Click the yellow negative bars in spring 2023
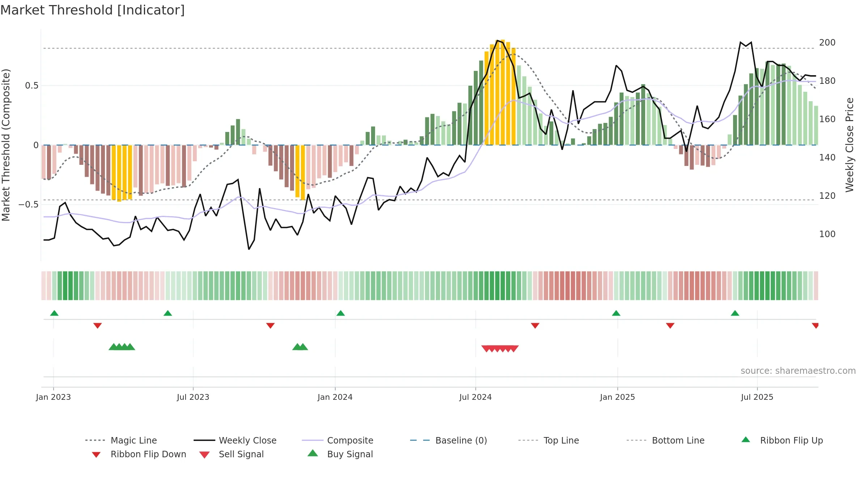Screen dimensions: 868x488 coord(122,173)
